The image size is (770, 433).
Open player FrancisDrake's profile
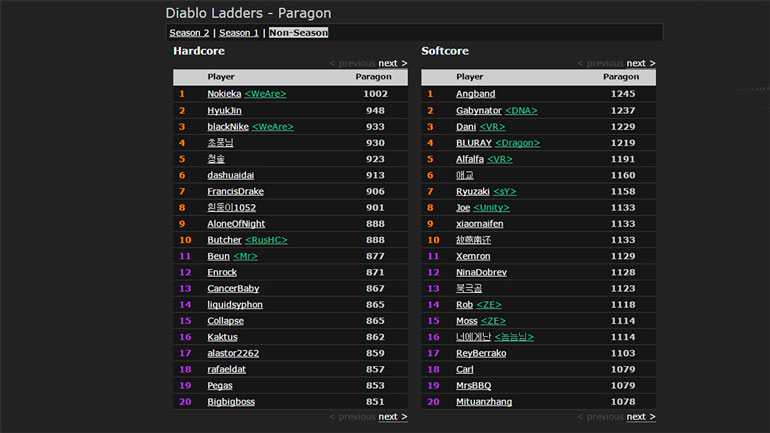coord(235,191)
